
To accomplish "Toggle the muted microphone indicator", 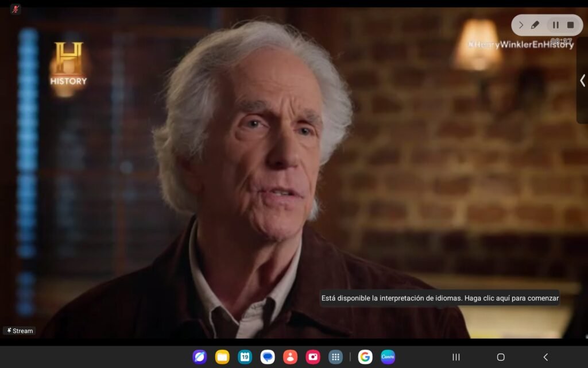I will 16,9.
